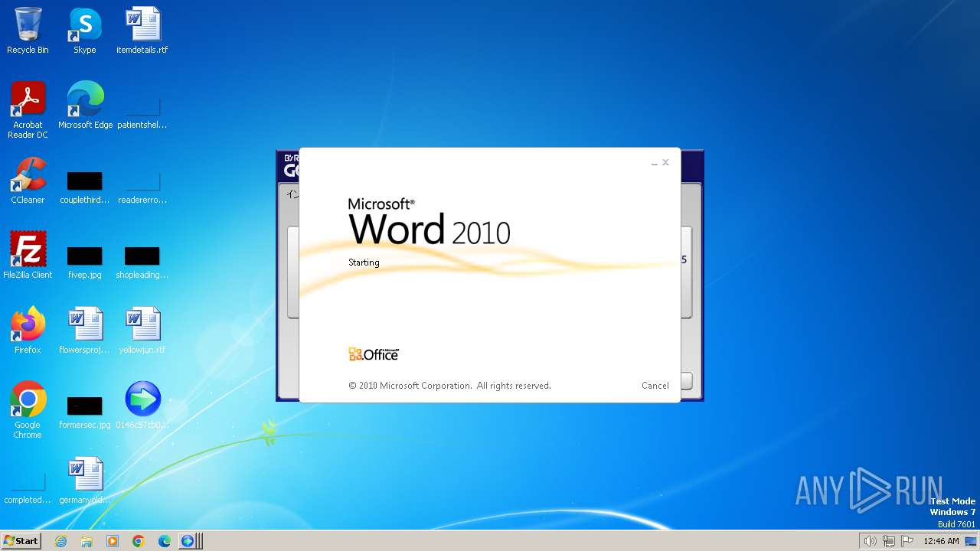This screenshot has height=551, width=980.
Task: Select the germanyold... Word document
Action: pos(85,481)
